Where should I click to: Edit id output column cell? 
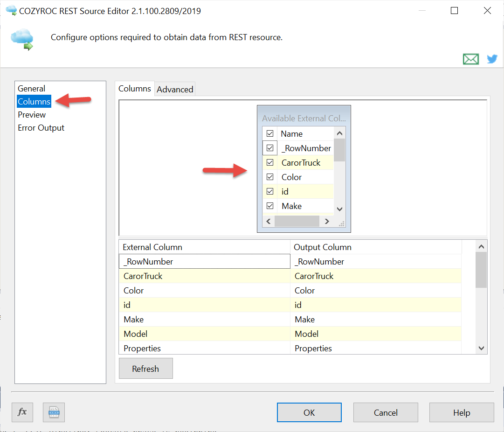pyautogui.click(x=376, y=305)
